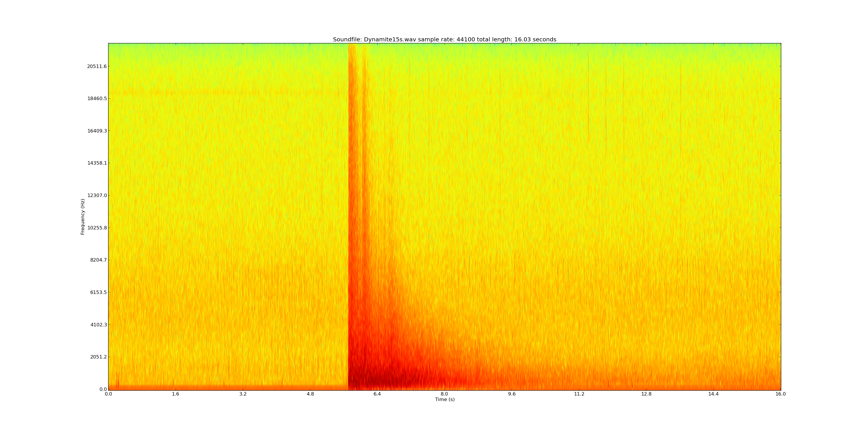Click the spectrogram title text

pyautogui.click(x=444, y=39)
